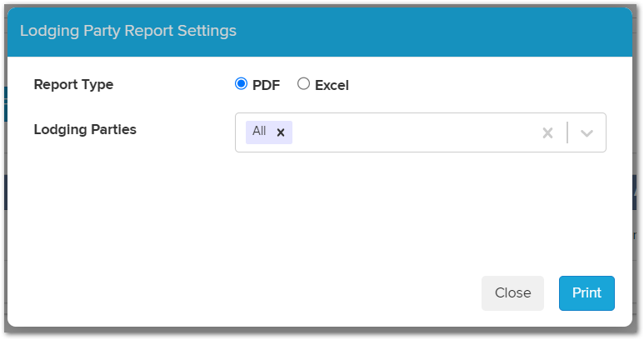Image resolution: width=644 pixels, height=340 pixels.
Task: Click the Lodging Parties label
Action: pos(85,130)
